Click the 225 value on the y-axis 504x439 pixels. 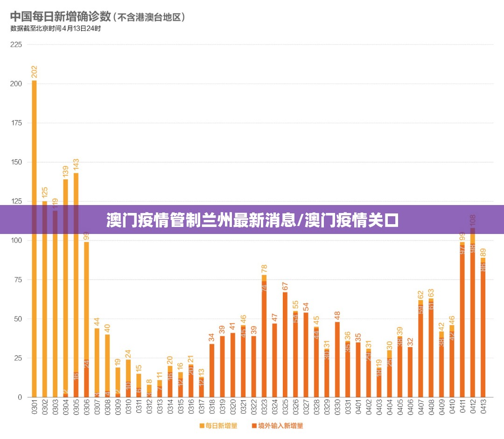[x=16, y=44]
